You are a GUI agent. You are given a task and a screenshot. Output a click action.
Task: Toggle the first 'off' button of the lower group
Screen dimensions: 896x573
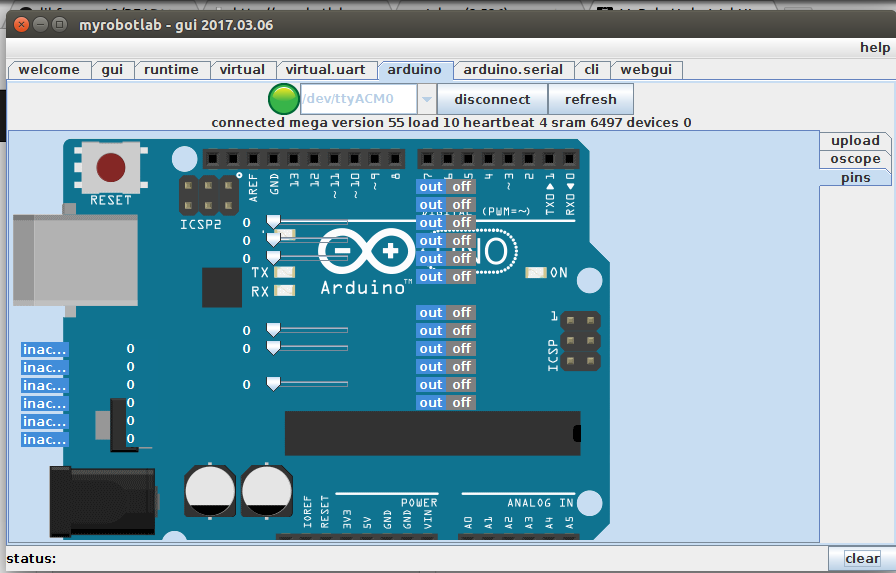tap(461, 312)
